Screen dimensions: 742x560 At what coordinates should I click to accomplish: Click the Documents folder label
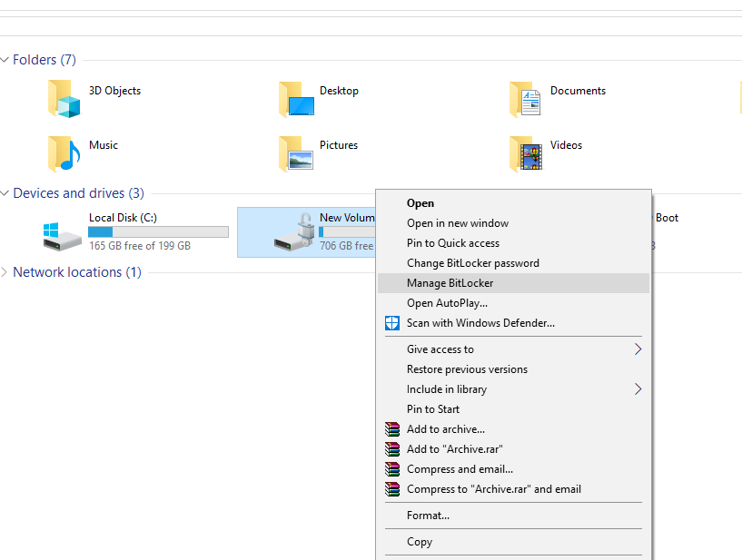click(578, 91)
